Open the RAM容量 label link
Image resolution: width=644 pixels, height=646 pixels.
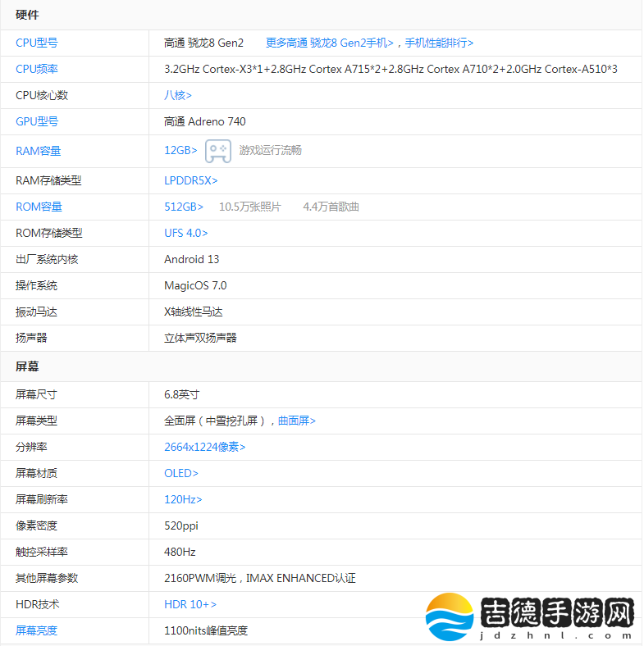pyautogui.click(x=39, y=151)
